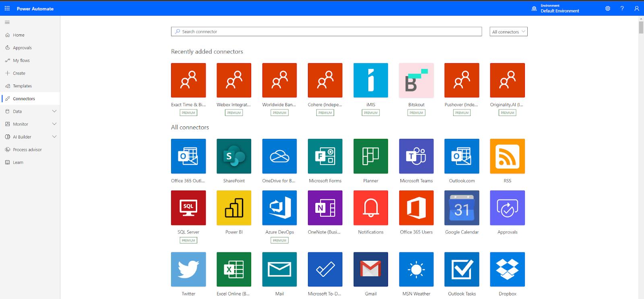
Task: Open the Webex Integration connector
Action: point(234,80)
